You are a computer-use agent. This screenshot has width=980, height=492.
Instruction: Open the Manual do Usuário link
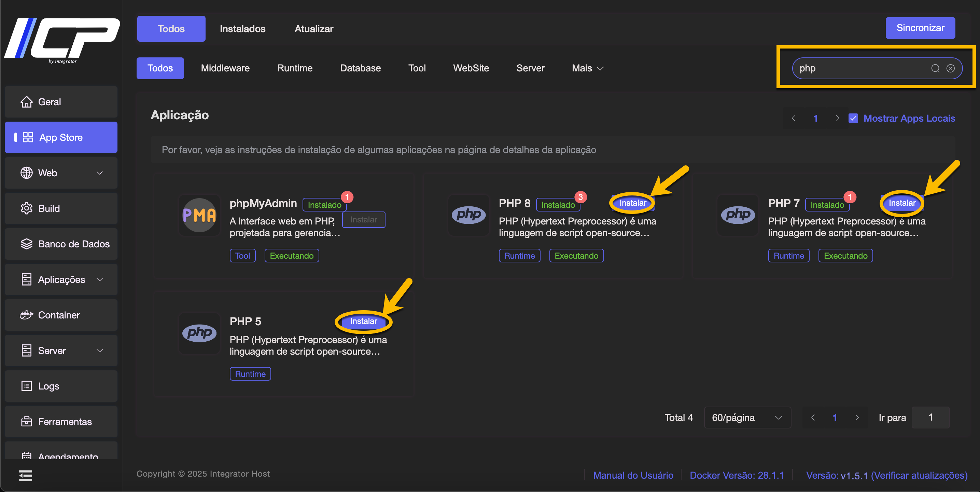633,475
